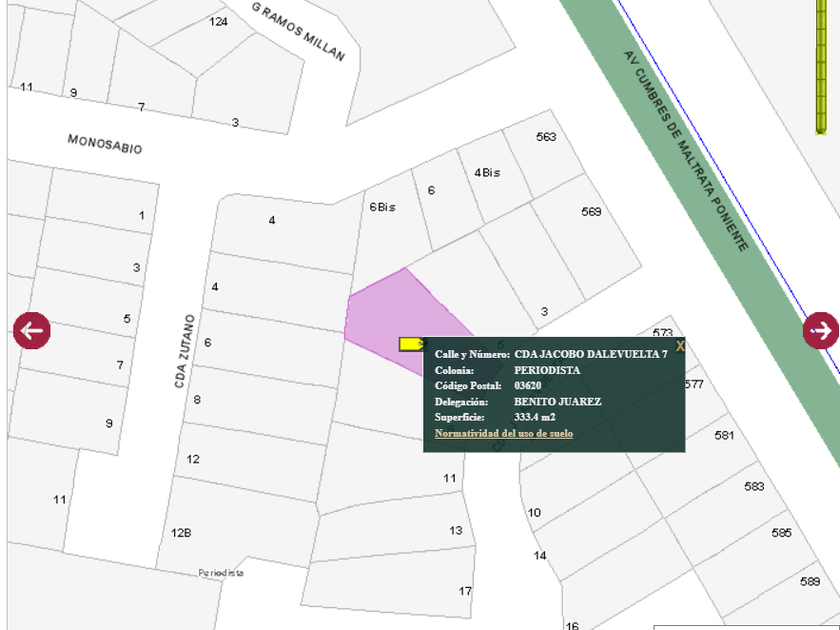The height and width of the screenshot is (630, 840).
Task: Click parcel numbered 583
Action: tap(754, 486)
